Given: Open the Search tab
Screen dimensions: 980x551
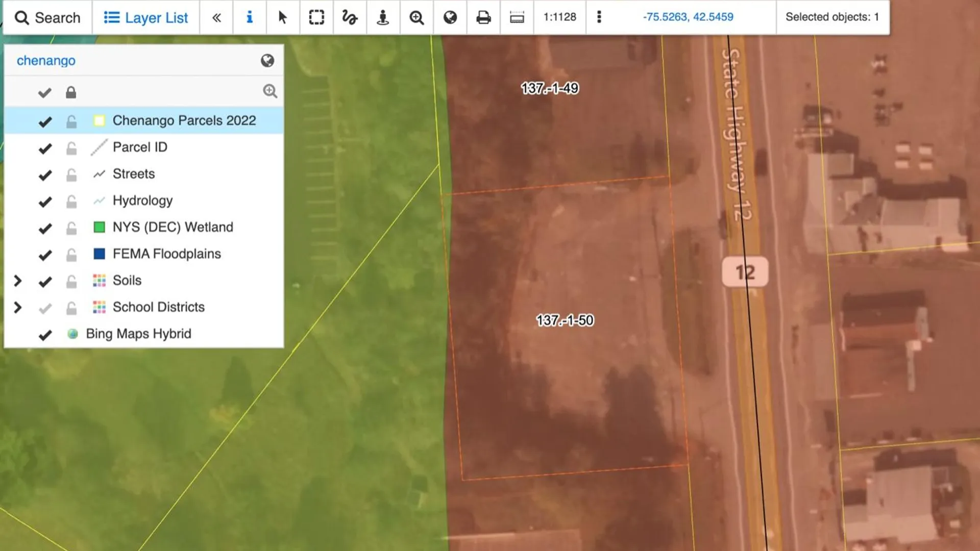Looking at the screenshot, I should 47,17.
